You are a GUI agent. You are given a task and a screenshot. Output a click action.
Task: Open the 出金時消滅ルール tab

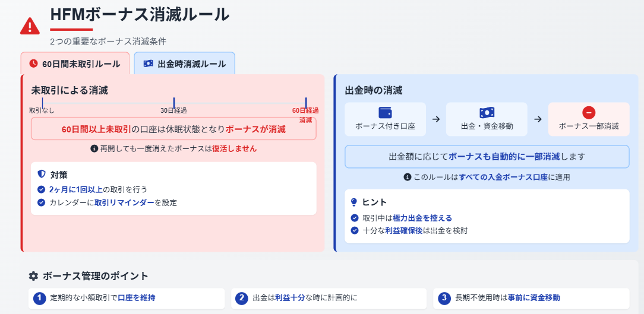click(184, 64)
